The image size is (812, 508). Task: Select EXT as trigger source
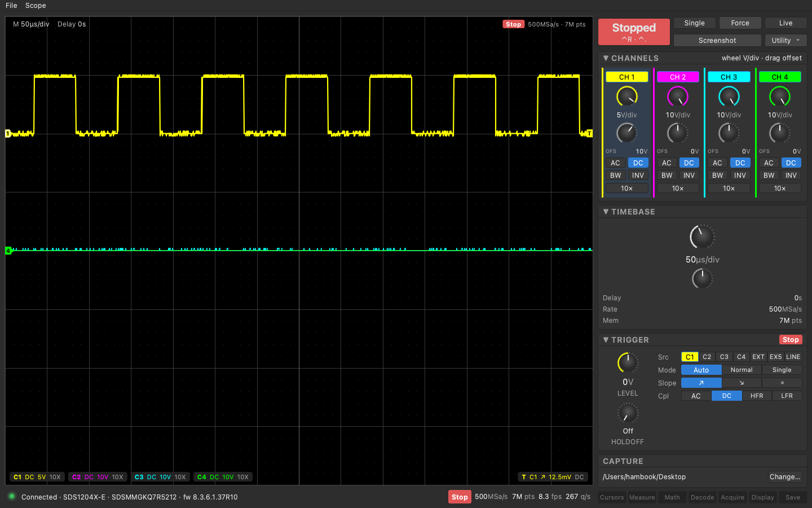(758, 357)
